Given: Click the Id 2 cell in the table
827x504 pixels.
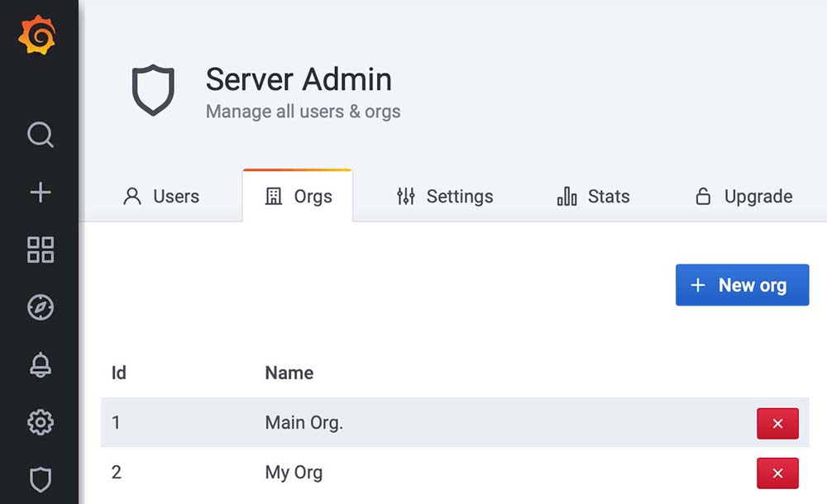Looking at the screenshot, I should tap(117, 473).
